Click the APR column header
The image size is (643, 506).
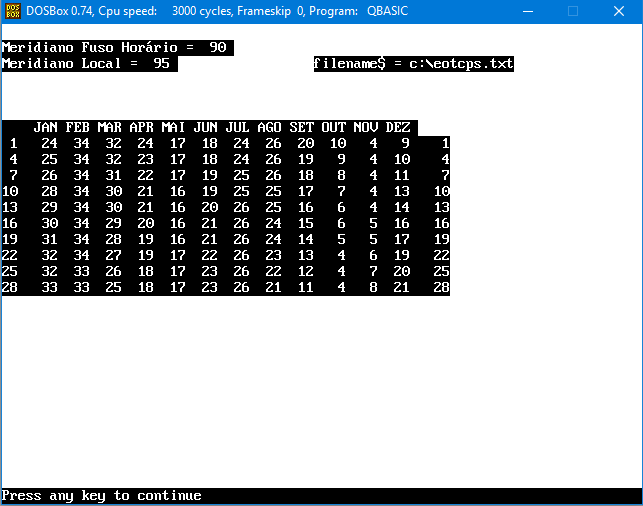click(141, 128)
